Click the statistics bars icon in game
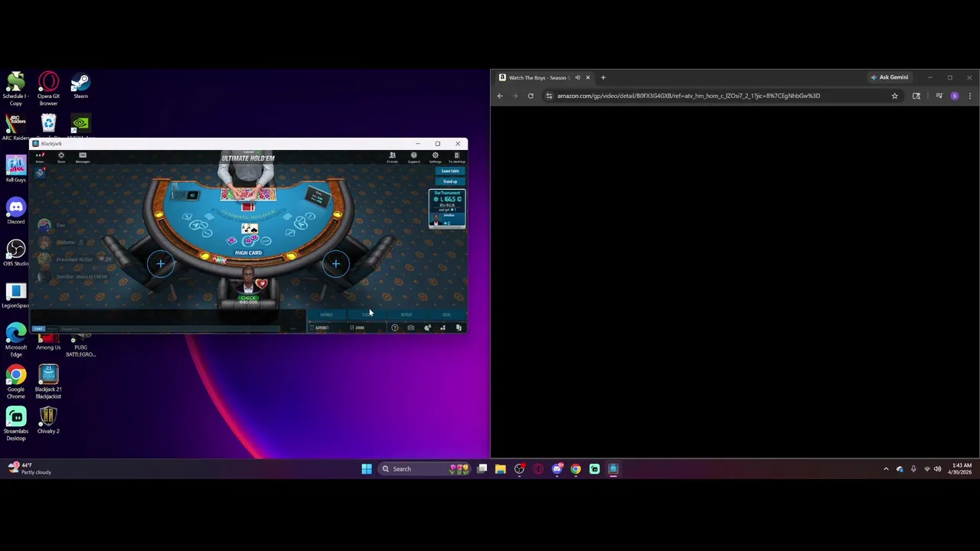Image resolution: width=980 pixels, height=551 pixels. pos(443,328)
